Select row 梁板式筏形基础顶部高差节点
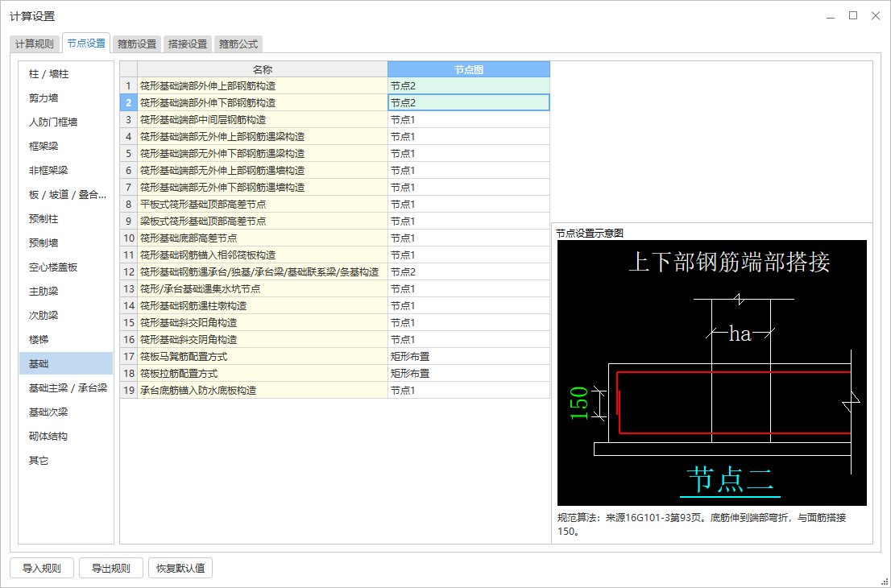The width and height of the screenshot is (891, 588). click(263, 221)
